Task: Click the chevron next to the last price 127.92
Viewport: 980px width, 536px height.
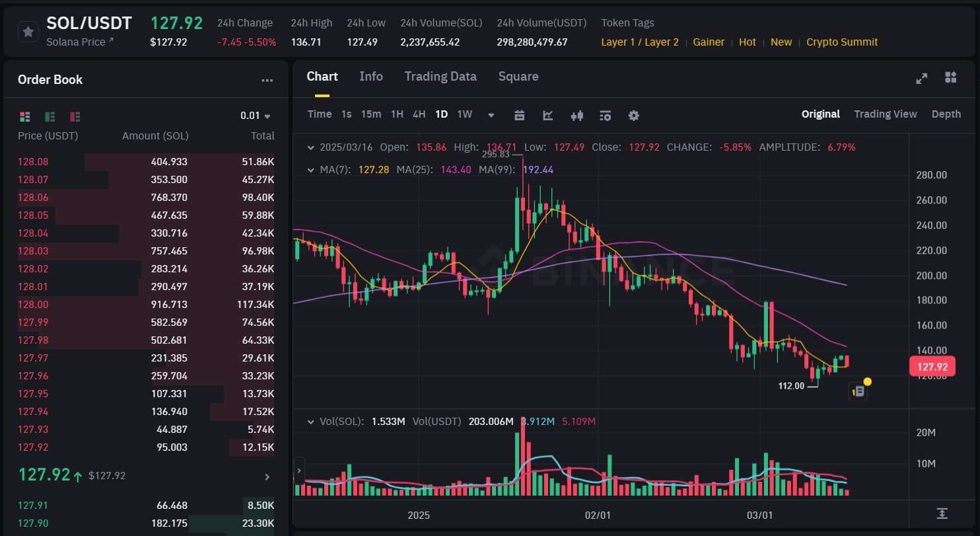Action: (267, 477)
